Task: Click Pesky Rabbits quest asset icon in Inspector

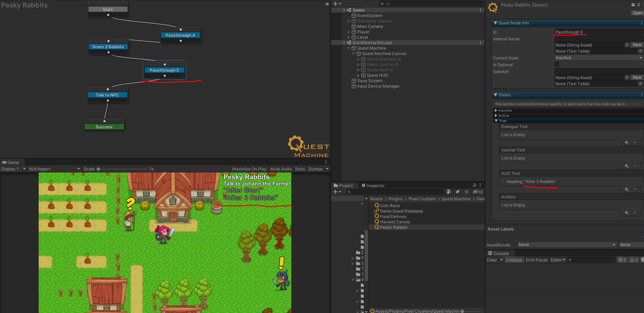Action: coord(493,7)
